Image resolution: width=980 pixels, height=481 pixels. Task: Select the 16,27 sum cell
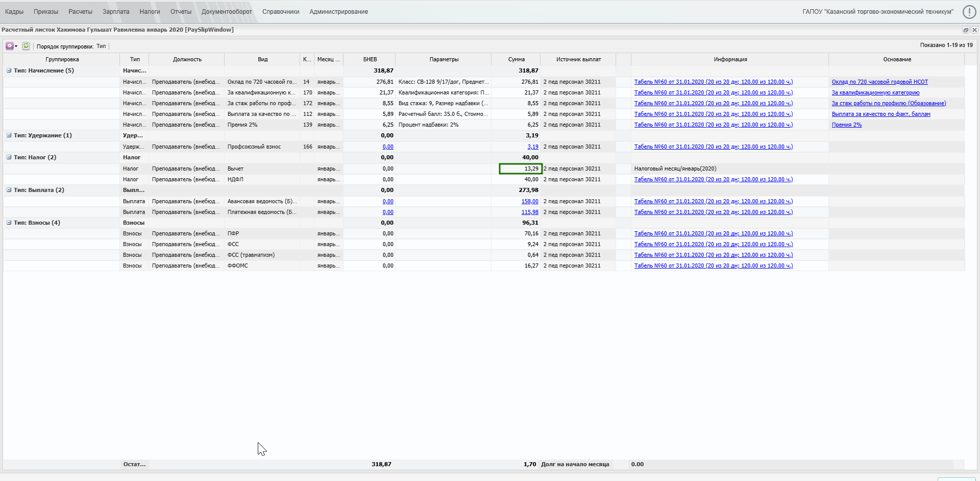[516, 266]
